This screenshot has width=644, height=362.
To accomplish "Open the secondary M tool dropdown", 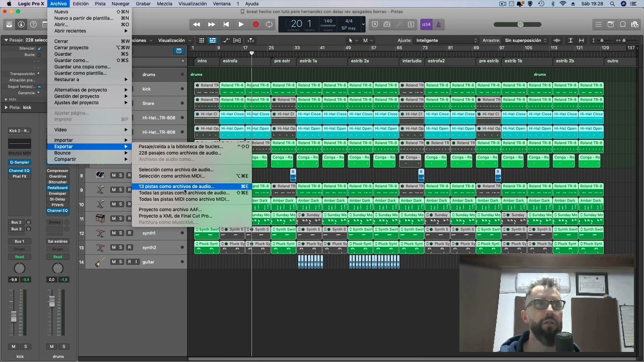I will click(x=367, y=40).
